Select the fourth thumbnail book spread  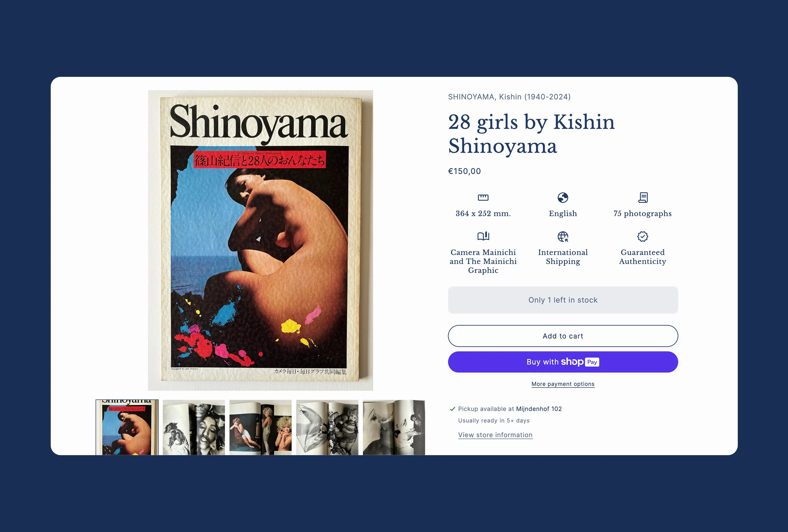point(327,427)
